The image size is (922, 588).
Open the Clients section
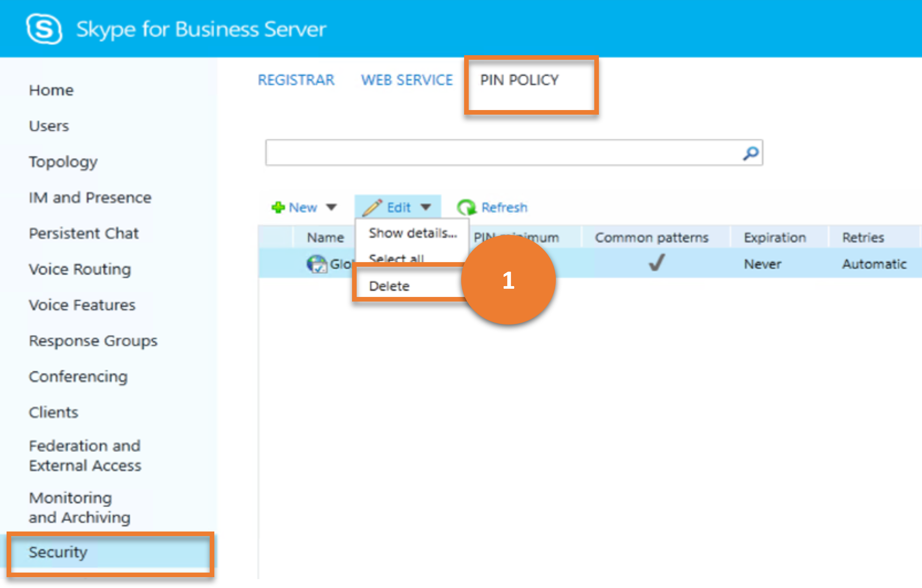[54, 412]
